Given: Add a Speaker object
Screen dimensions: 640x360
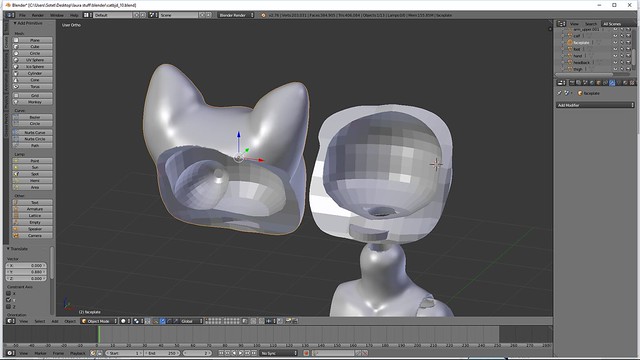Looking at the screenshot, I should coord(33,229).
